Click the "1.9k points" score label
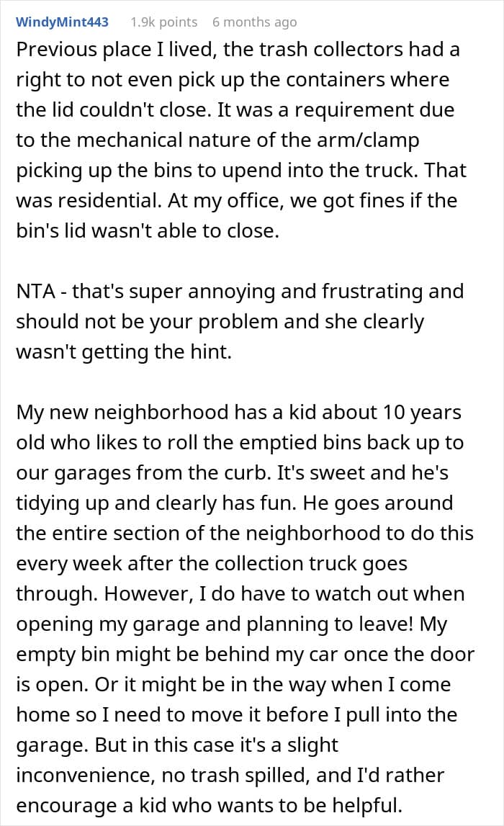 pos(163,22)
